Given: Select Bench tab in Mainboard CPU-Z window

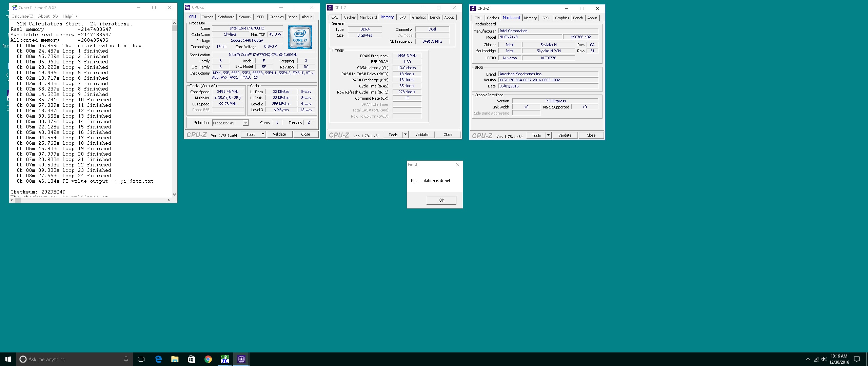Looking at the screenshot, I should [578, 18].
